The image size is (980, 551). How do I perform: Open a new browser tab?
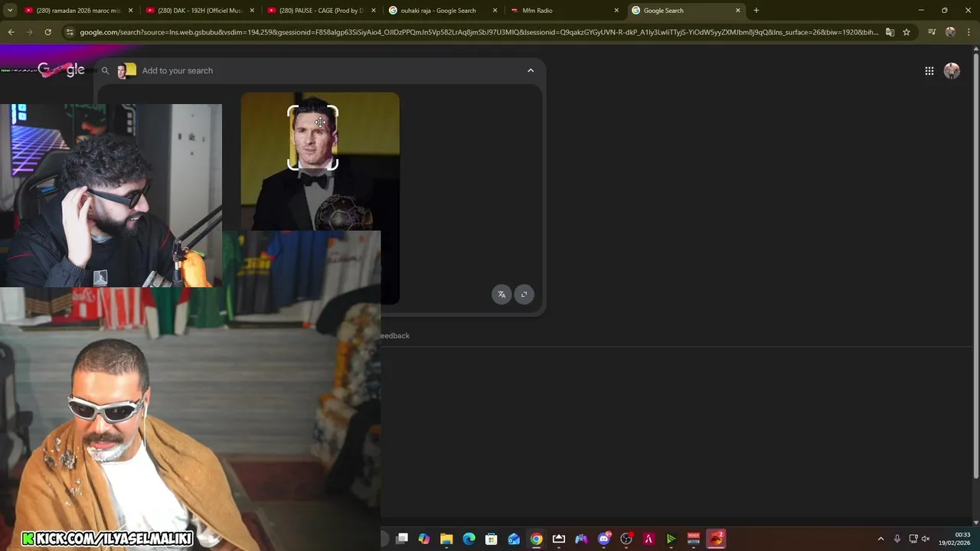coord(756,11)
